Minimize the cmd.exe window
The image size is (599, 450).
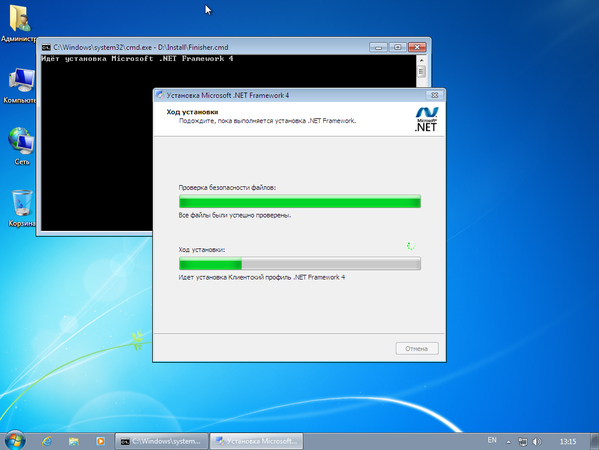(x=378, y=47)
